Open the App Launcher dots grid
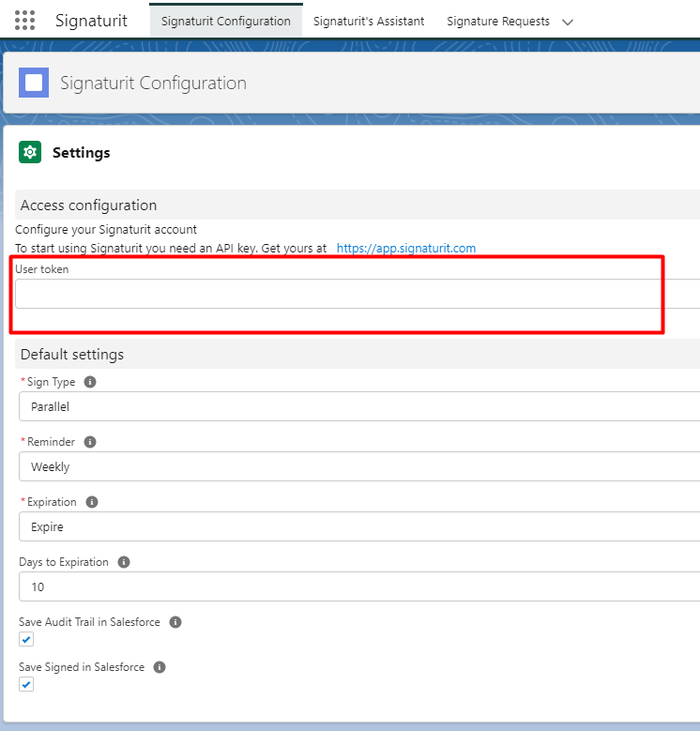 click(24, 21)
